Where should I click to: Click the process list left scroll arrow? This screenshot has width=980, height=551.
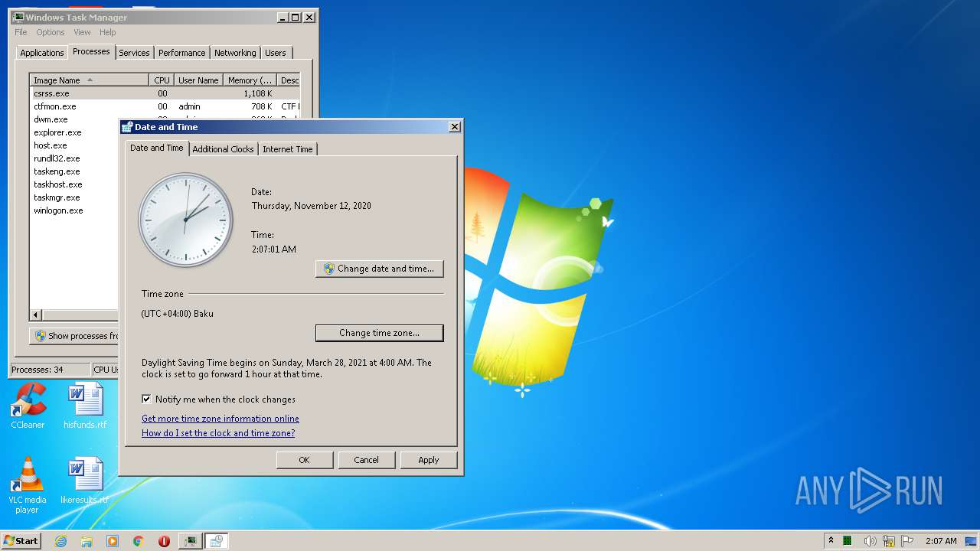36,315
